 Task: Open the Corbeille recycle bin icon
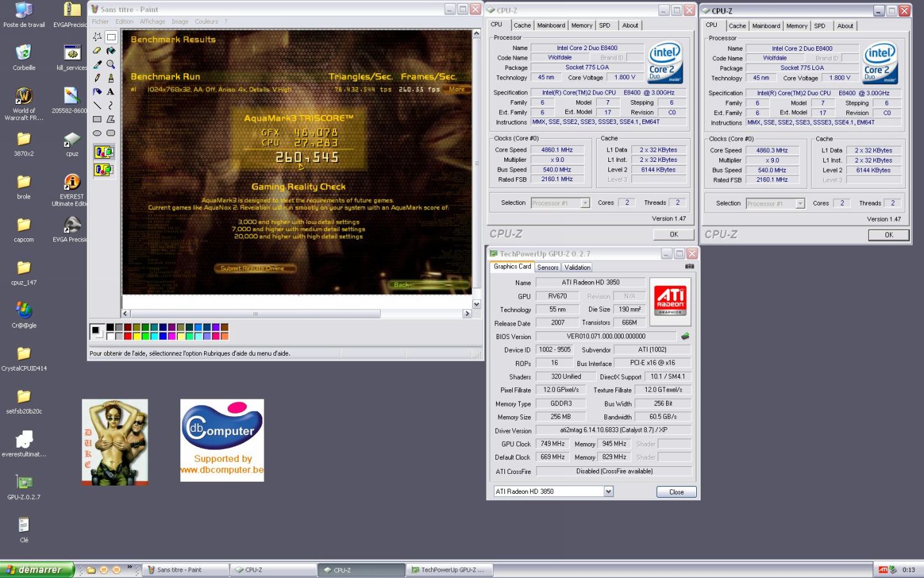click(24, 58)
